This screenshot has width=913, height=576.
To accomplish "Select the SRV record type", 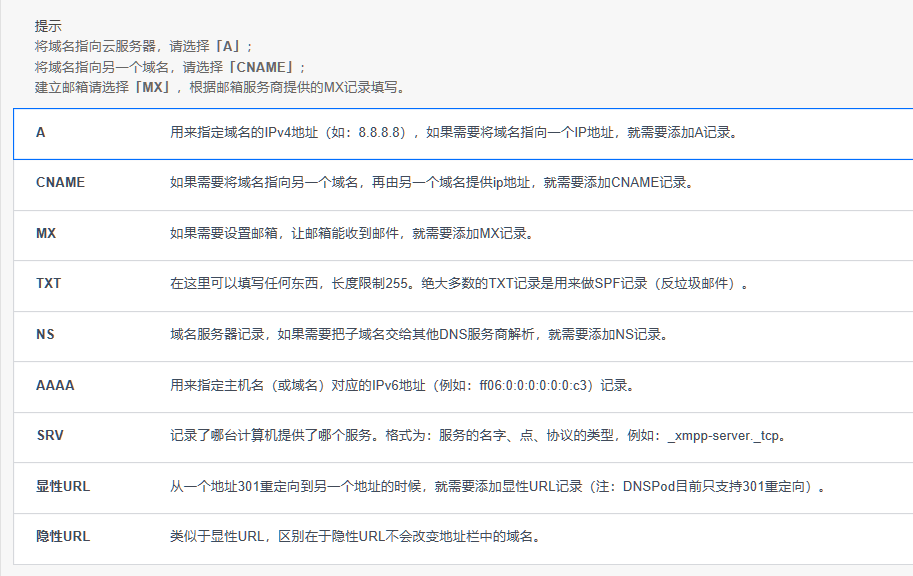I will point(463,437).
